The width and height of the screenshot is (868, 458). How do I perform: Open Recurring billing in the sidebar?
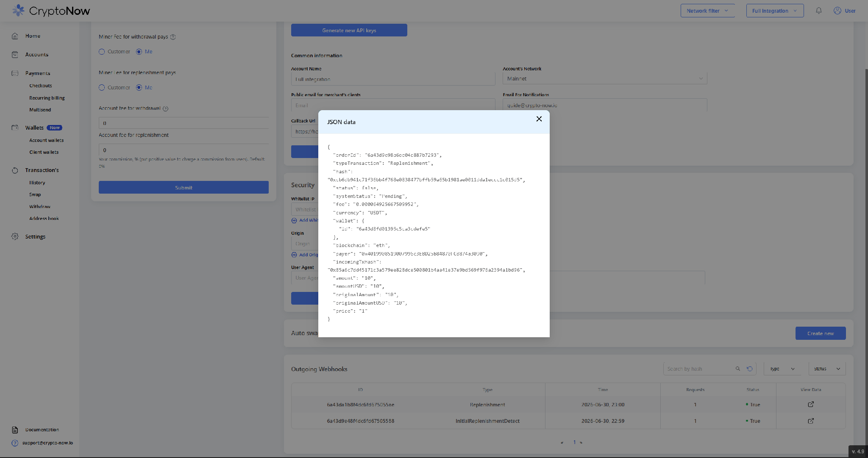click(x=47, y=98)
